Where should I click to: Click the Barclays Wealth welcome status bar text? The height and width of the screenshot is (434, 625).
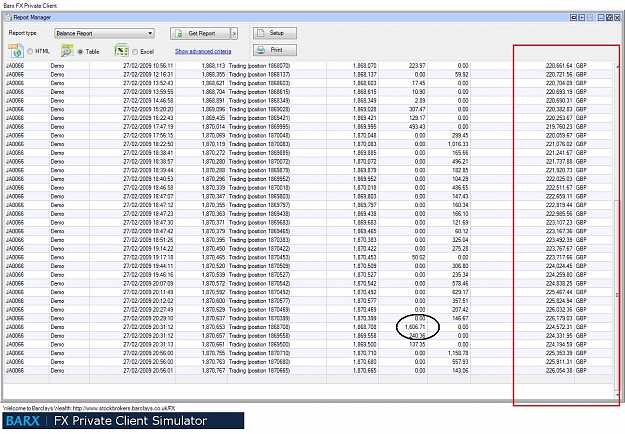click(x=89, y=408)
